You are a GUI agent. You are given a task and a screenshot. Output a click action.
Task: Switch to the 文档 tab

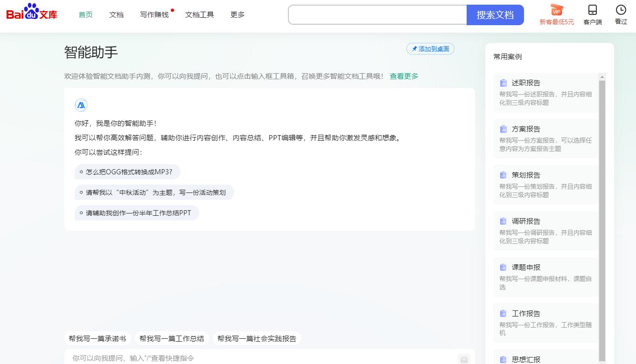(116, 14)
